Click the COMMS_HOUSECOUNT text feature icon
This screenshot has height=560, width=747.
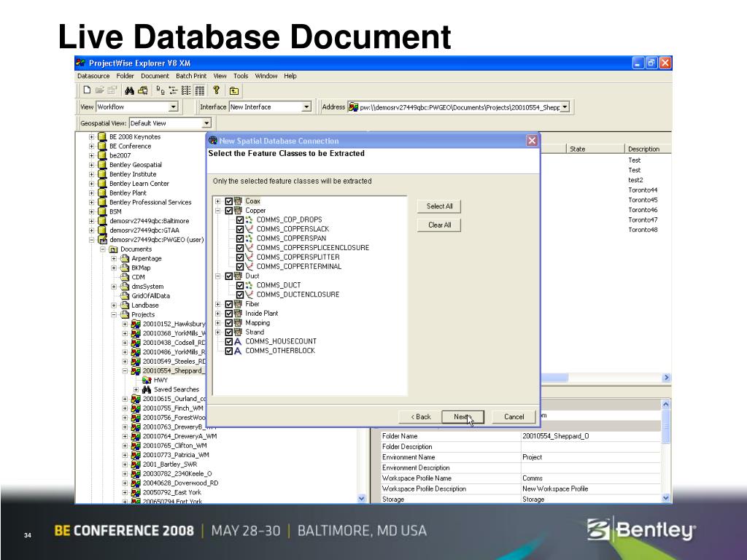(238, 341)
